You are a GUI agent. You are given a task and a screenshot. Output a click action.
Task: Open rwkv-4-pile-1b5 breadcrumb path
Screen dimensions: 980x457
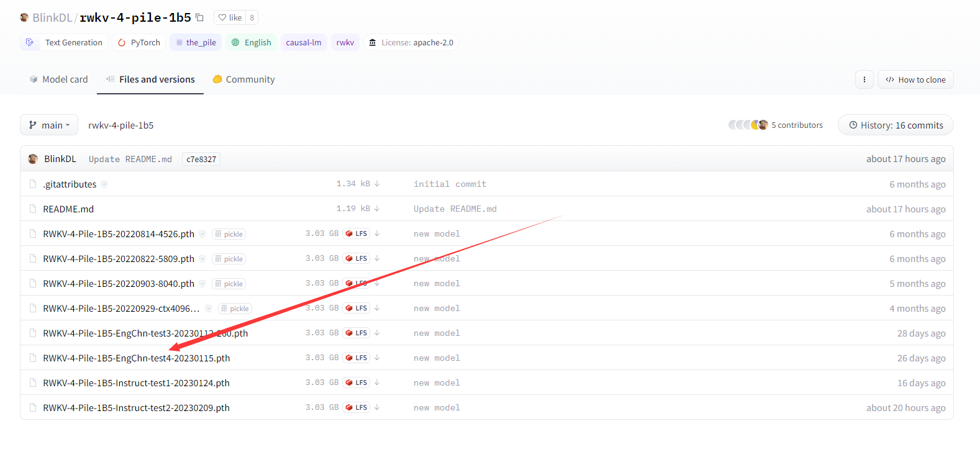120,125
